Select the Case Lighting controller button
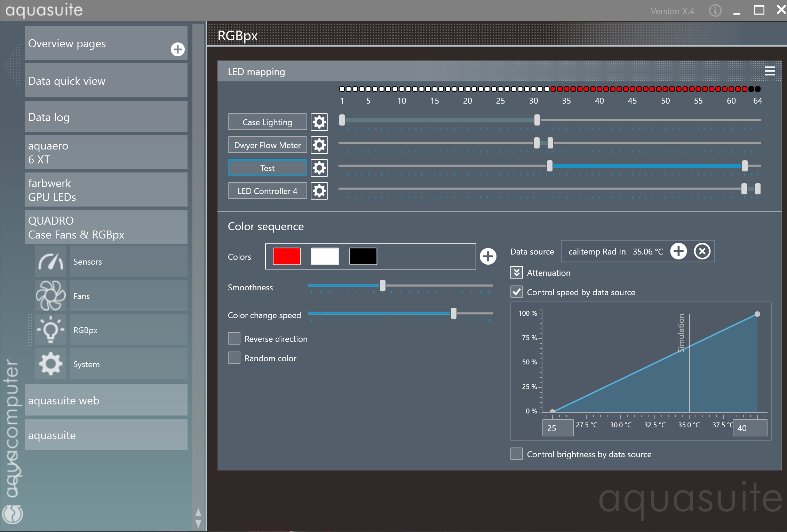The width and height of the screenshot is (787, 532). 267,122
